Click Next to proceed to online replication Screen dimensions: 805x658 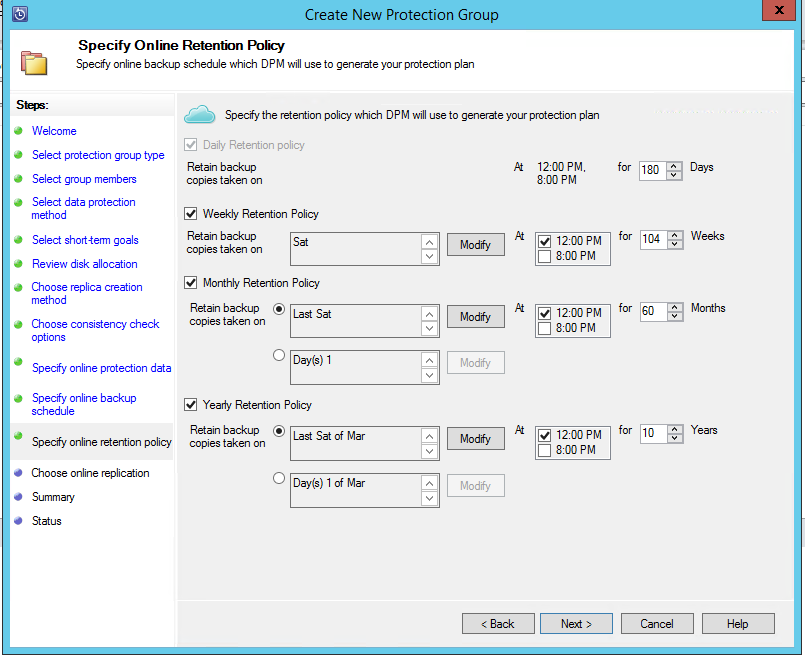pyautogui.click(x=576, y=623)
